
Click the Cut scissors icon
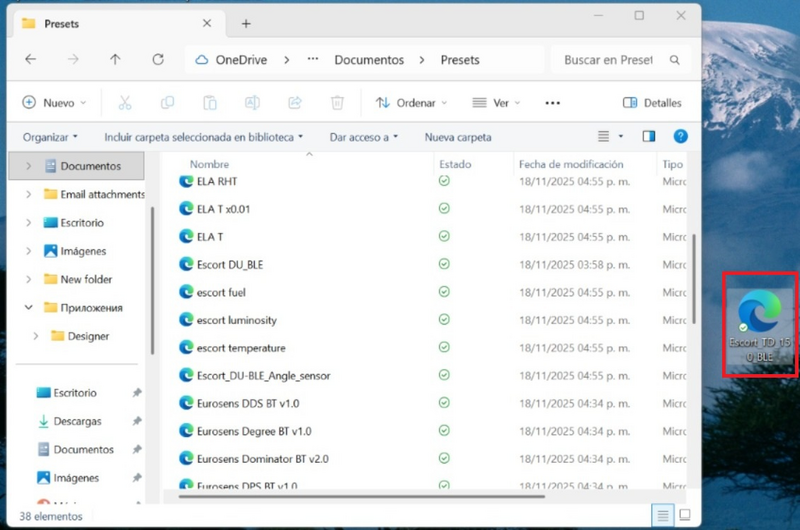[125, 103]
